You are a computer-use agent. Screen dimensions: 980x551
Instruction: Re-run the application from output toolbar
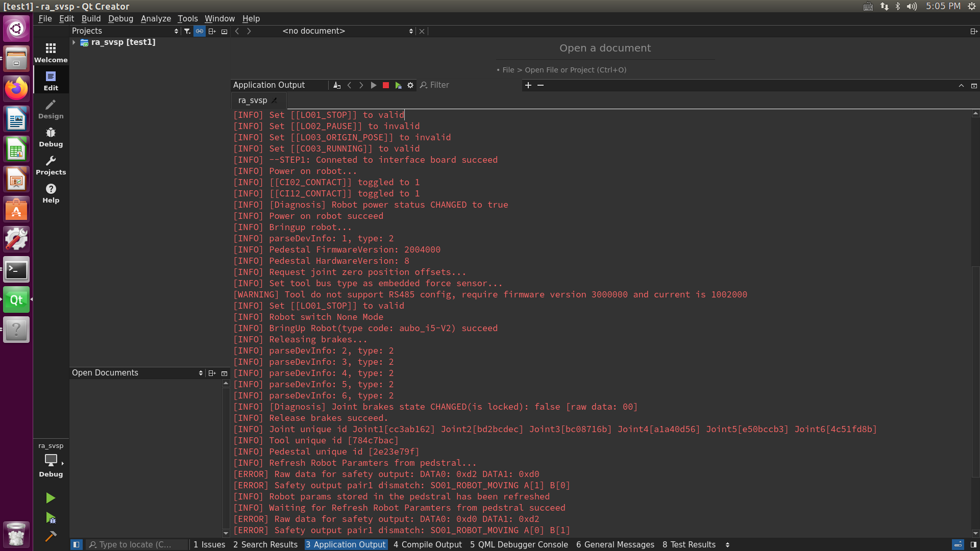click(374, 85)
